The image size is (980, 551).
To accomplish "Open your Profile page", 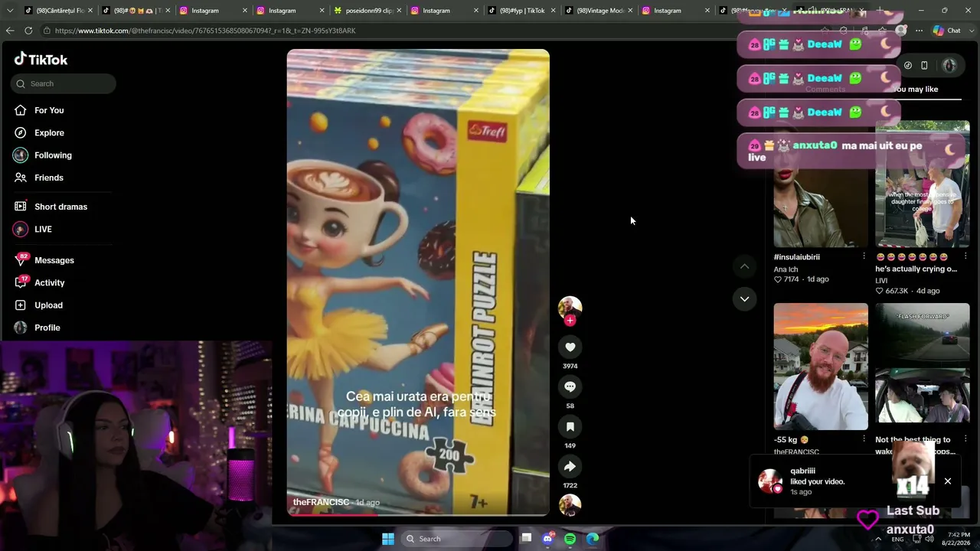I will [x=47, y=328].
